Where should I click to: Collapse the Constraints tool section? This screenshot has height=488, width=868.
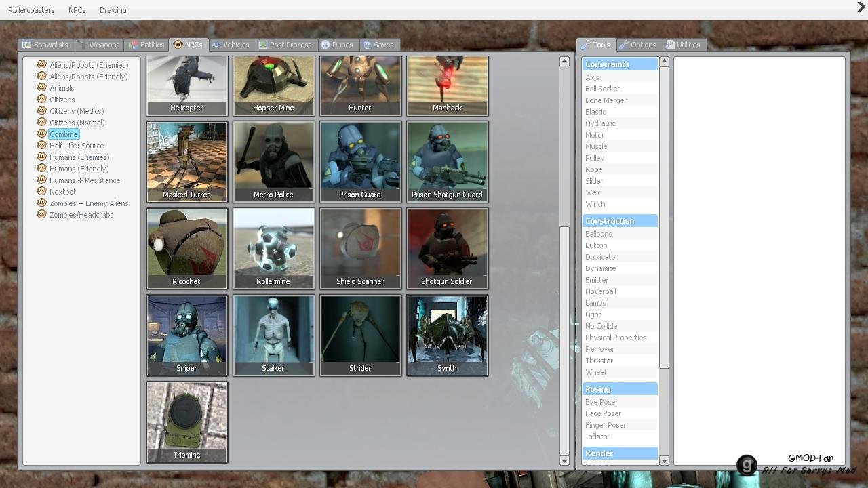tap(620, 64)
